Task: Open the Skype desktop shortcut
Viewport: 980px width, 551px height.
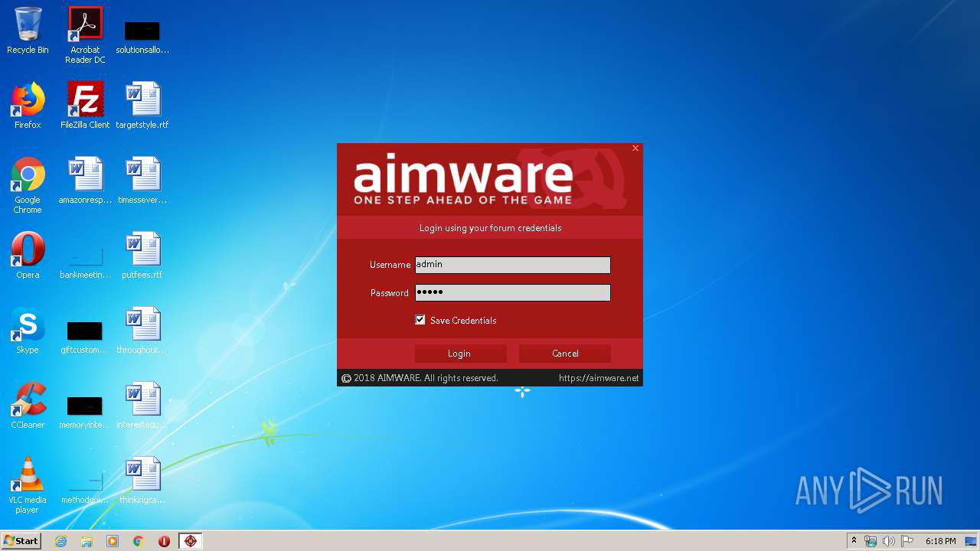Action: (x=28, y=331)
